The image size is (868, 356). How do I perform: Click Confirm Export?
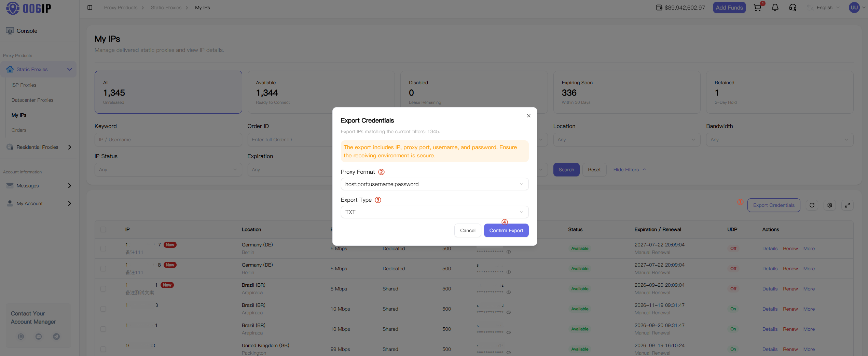click(x=506, y=230)
